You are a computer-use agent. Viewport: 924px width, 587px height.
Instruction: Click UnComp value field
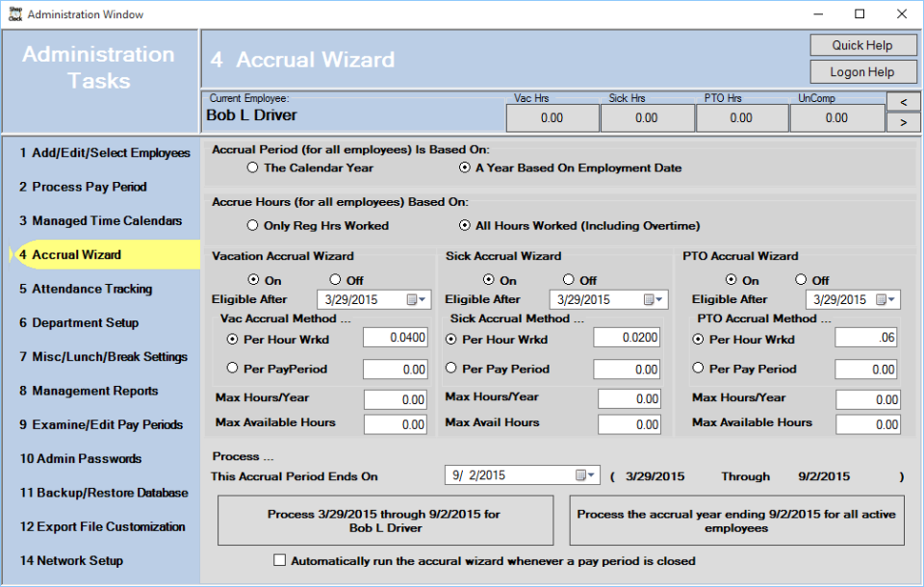coord(837,117)
